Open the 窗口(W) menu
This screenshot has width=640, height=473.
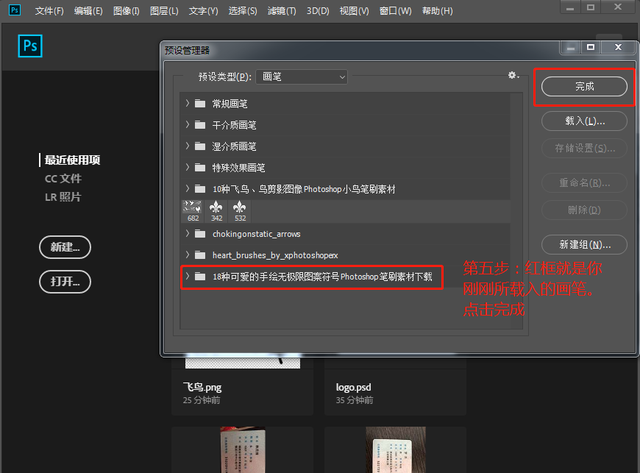396,11
